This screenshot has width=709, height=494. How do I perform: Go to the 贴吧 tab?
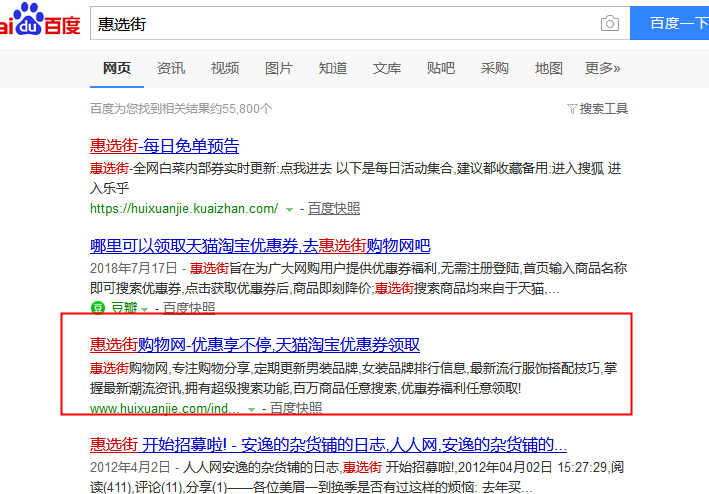tap(440, 68)
